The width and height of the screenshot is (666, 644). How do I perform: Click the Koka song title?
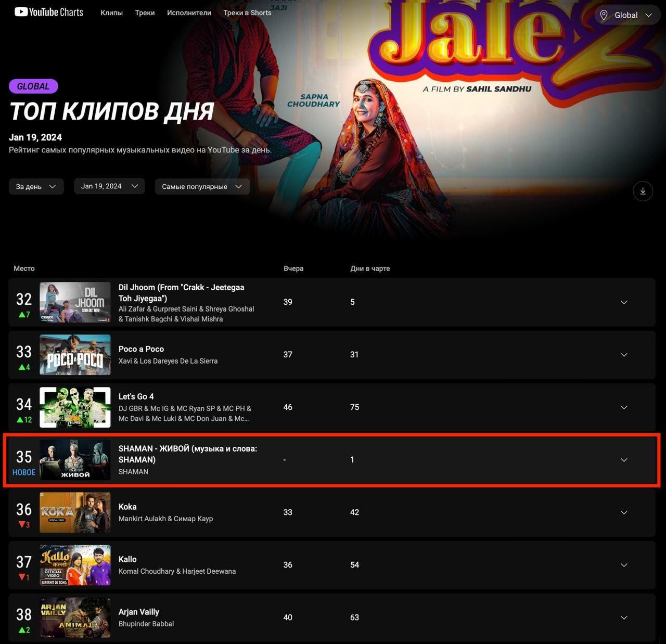(x=127, y=507)
